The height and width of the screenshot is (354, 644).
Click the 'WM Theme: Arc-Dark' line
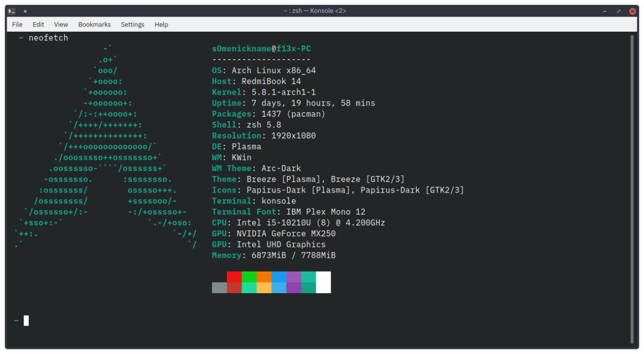pyautogui.click(x=257, y=168)
